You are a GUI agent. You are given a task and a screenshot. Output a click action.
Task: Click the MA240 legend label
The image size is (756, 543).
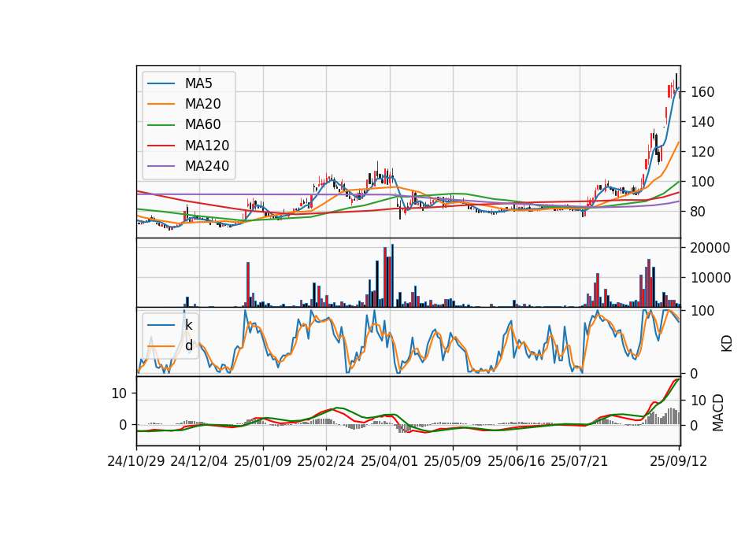click(207, 166)
